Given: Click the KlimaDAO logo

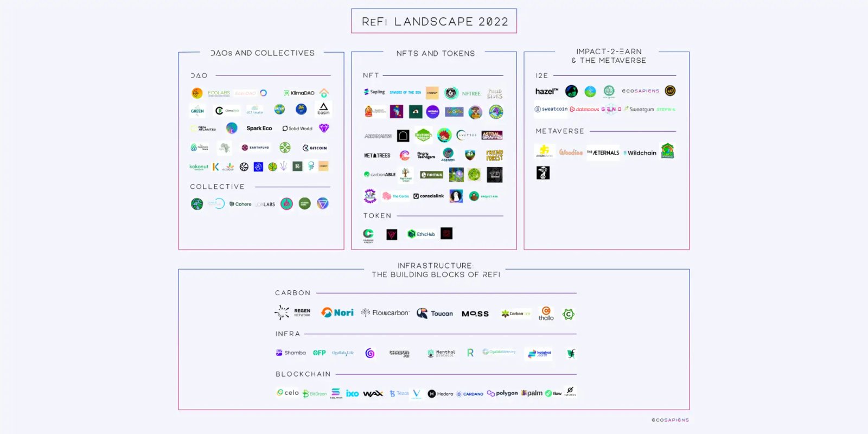Looking at the screenshot, I should click(299, 93).
